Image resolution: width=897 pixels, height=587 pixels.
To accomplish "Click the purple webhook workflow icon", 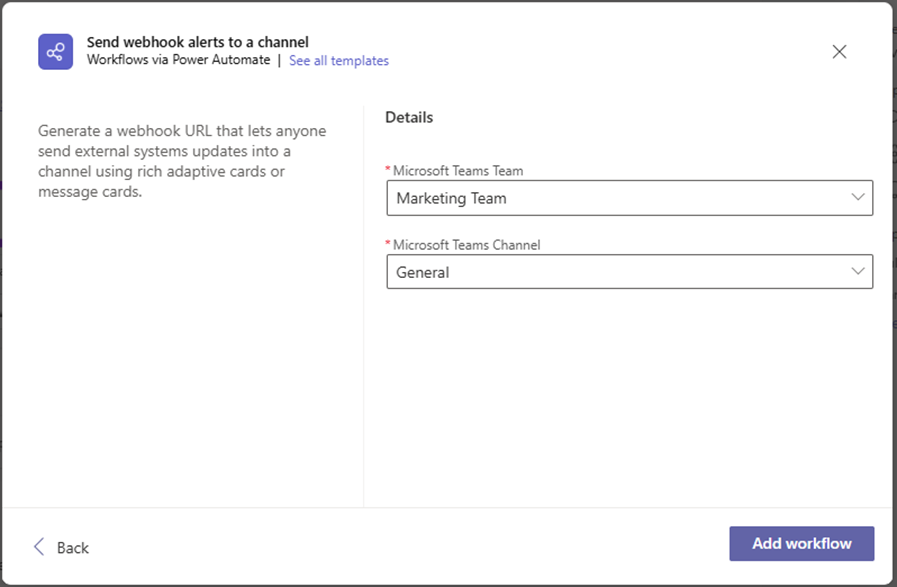I will point(56,51).
